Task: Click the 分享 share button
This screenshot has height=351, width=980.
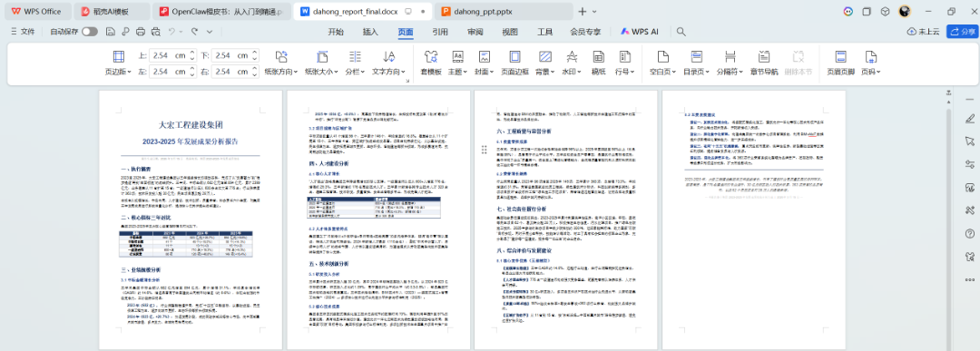Action: (x=963, y=31)
